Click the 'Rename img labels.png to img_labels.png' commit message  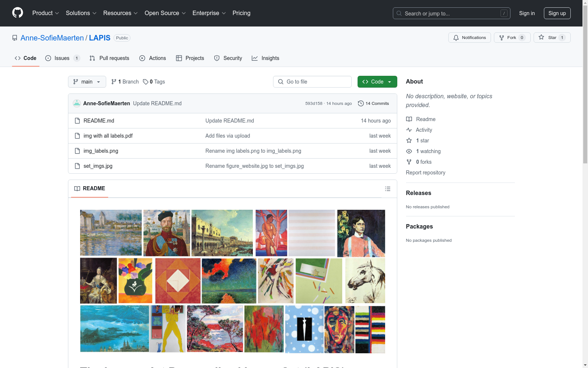253,151
